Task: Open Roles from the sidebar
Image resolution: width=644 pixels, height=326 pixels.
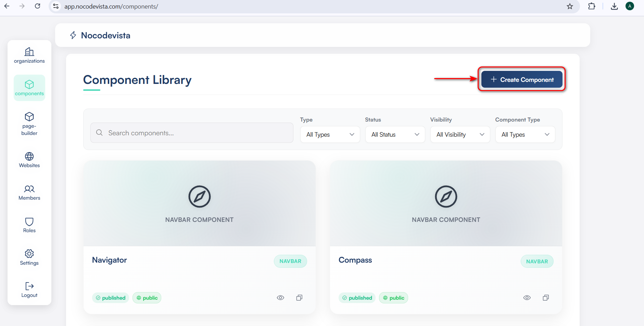Action: pos(29,225)
